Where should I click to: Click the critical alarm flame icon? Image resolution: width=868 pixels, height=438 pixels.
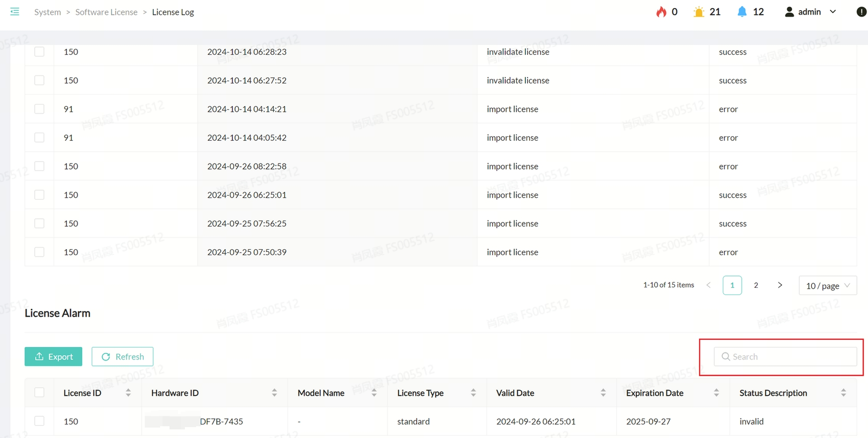[x=661, y=12]
